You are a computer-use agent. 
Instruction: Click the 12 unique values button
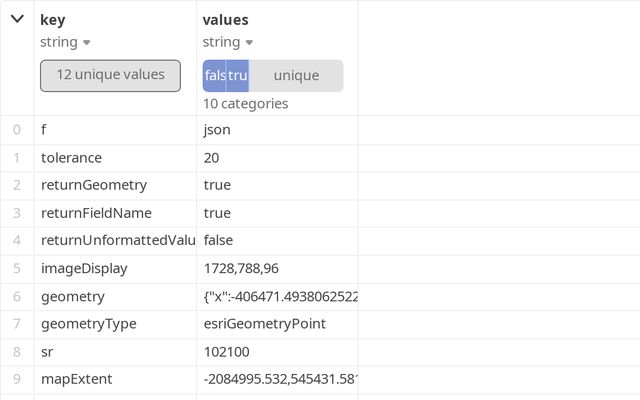coord(110,75)
